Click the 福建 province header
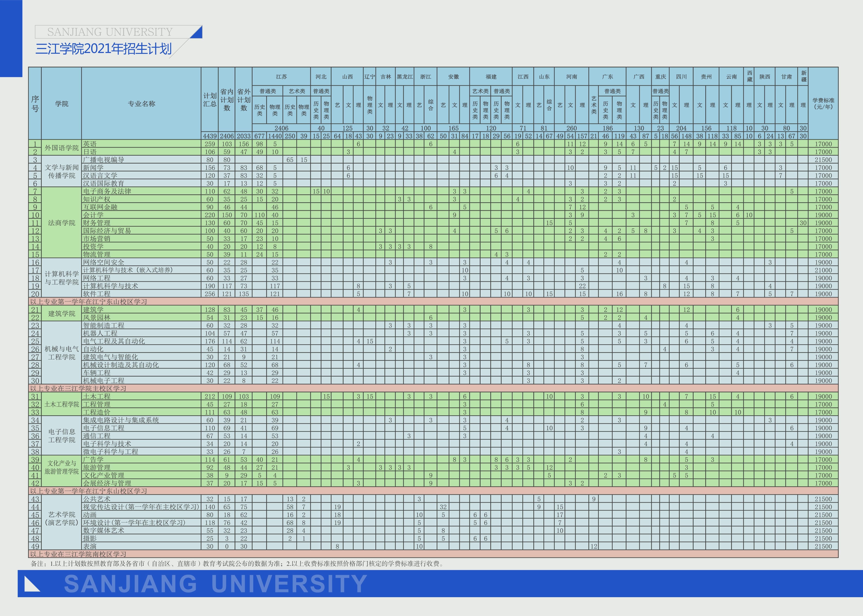Screen dimensions: 863x616 click(x=491, y=77)
